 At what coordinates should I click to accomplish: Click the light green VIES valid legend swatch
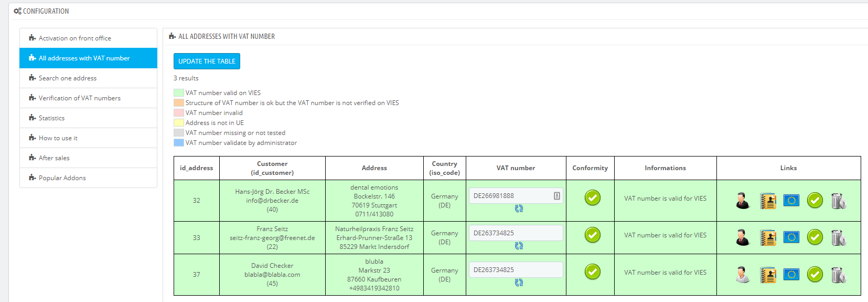[178, 93]
